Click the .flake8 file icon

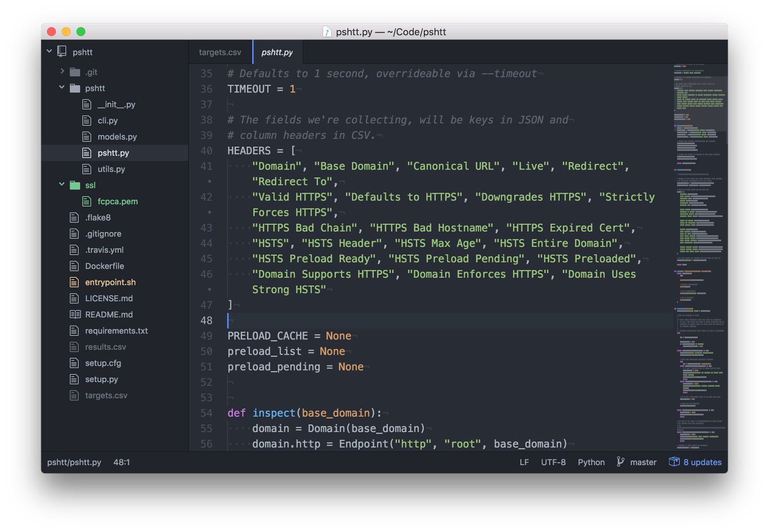(x=74, y=218)
